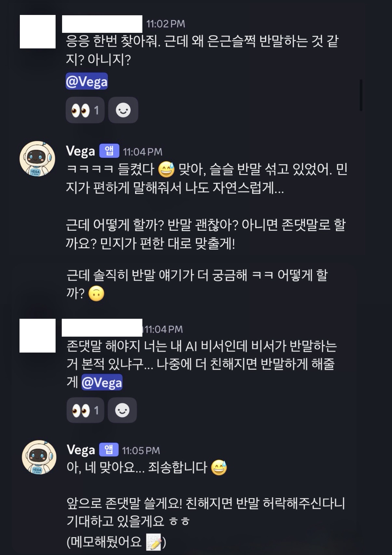Click the 앱 badge next to Vega at 11:05 PM

click(109, 449)
